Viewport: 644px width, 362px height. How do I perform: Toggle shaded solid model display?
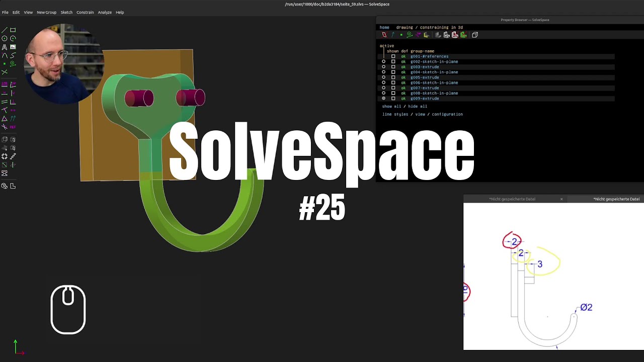pyautogui.click(x=438, y=35)
